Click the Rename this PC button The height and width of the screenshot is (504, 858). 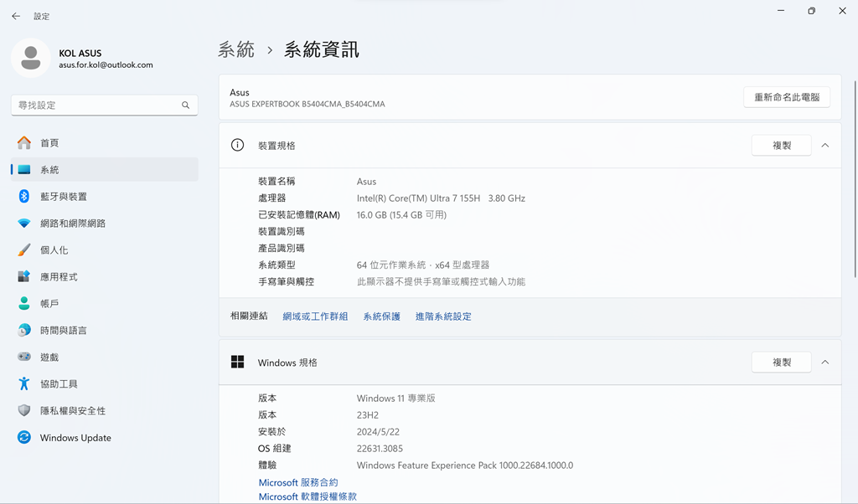coord(786,97)
